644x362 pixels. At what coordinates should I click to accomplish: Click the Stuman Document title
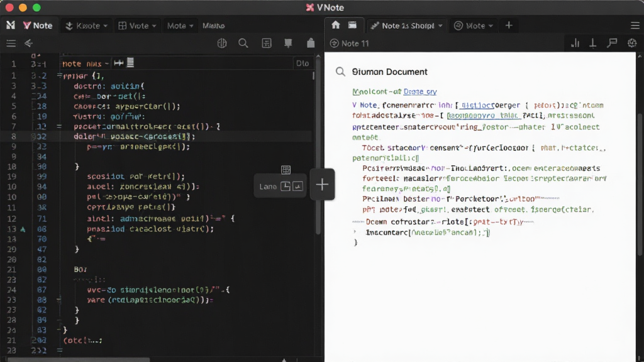coord(389,72)
